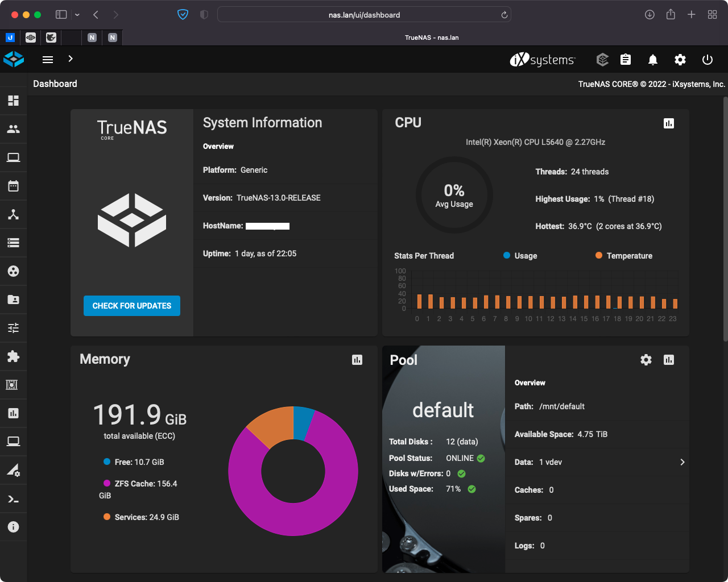The width and height of the screenshot is (728, 582).
Task: Open the System section laptop icon
Action: (13, 157)
